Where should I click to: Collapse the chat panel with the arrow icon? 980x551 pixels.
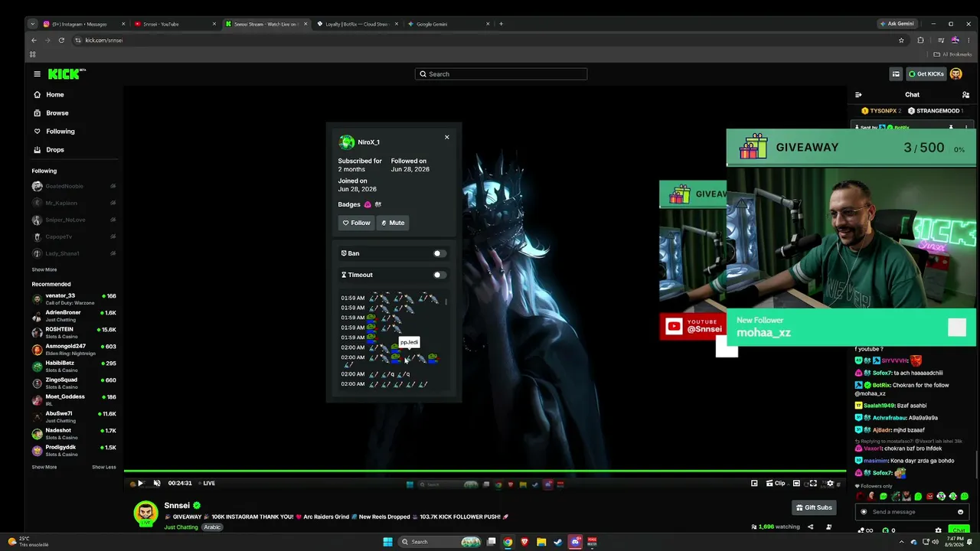[858, 95]
